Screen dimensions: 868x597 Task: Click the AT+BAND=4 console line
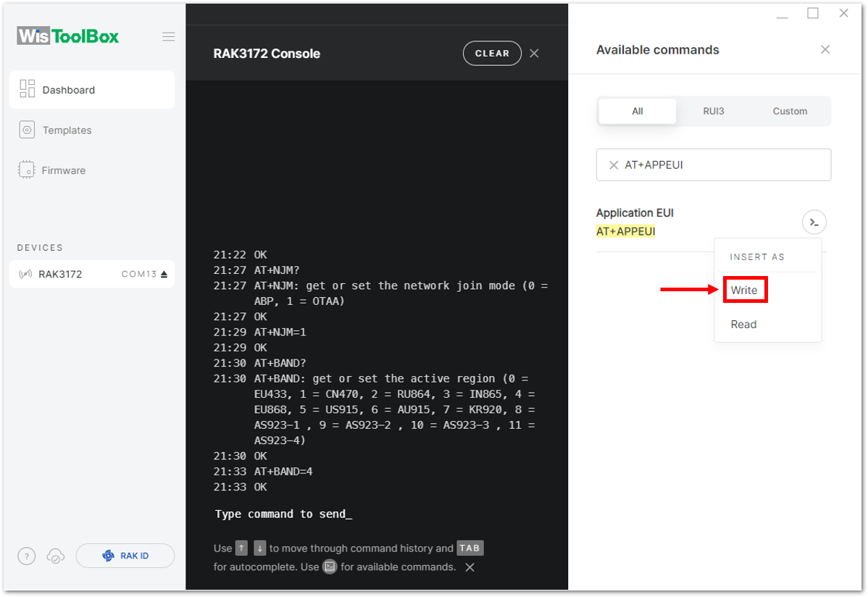(x=283, y=471)
